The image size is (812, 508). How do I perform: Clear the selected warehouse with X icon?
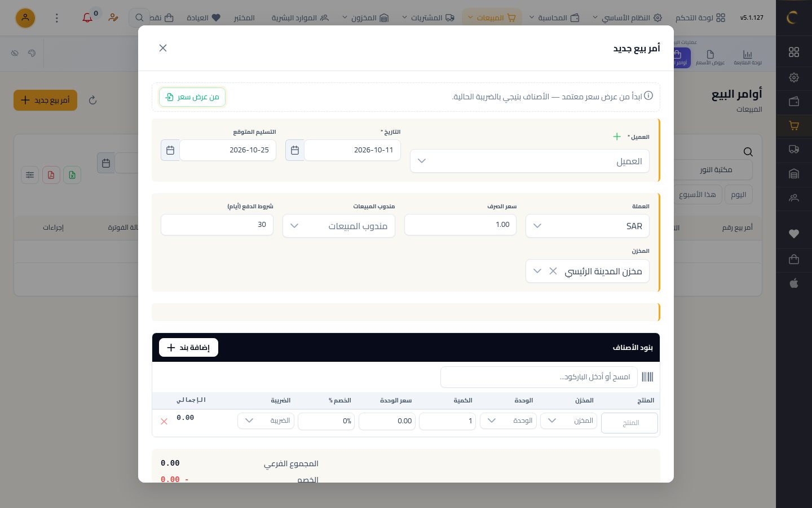point(553,271)
